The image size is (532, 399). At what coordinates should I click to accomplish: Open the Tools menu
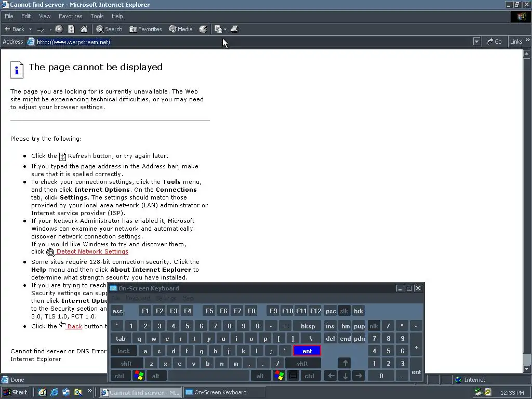97,16
